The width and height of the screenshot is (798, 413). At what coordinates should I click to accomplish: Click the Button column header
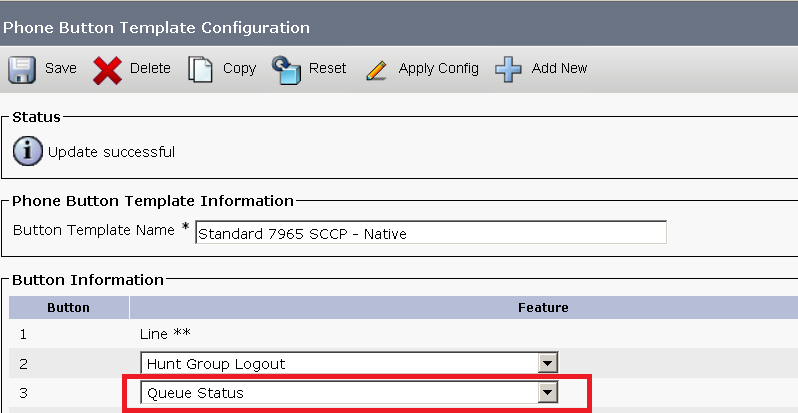(69, 308)
